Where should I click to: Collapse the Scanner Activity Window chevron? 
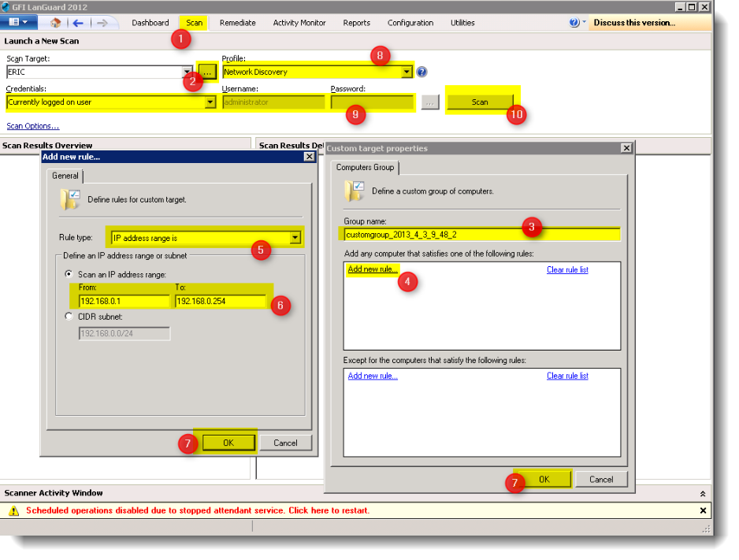pos(703,493)
